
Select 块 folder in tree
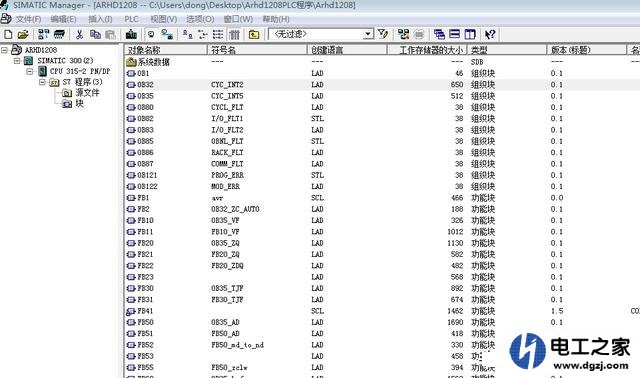(x=80, y=104)
